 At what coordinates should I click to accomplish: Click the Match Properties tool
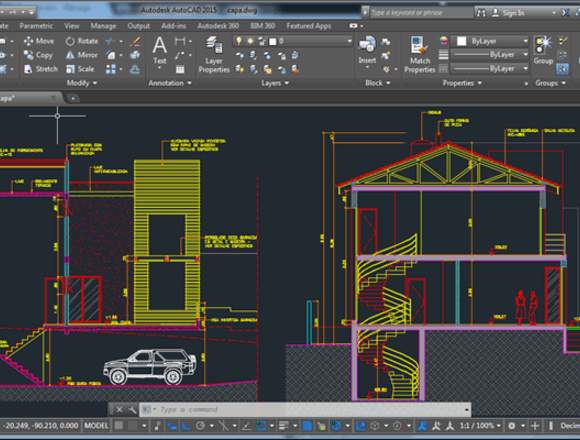point(420,54)
